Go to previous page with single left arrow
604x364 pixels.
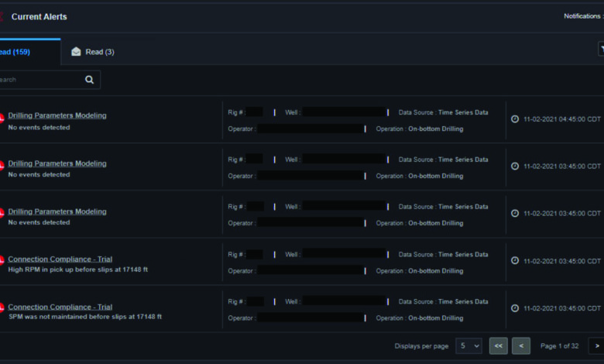521,345
